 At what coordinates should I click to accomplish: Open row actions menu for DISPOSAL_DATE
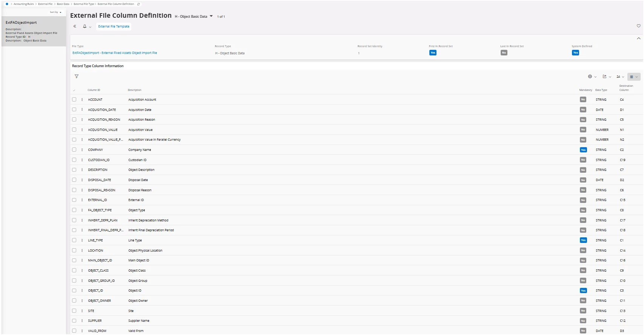82,180
